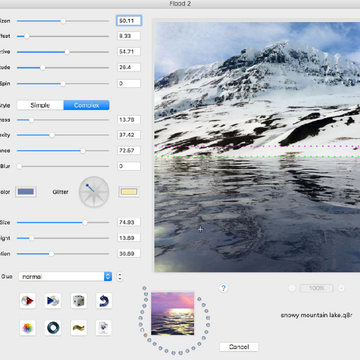Screen dimensions: 360x360
Task: Click the Blur value field
Action: pos(129,166)
